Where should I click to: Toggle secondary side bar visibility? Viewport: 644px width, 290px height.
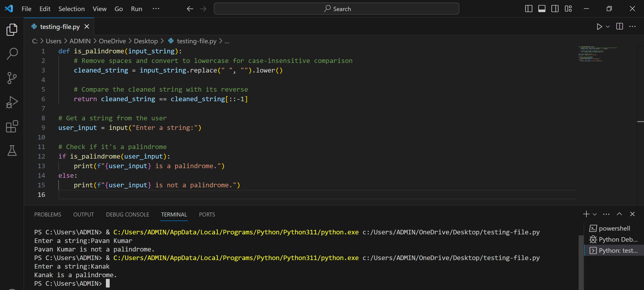pos(555,9)
